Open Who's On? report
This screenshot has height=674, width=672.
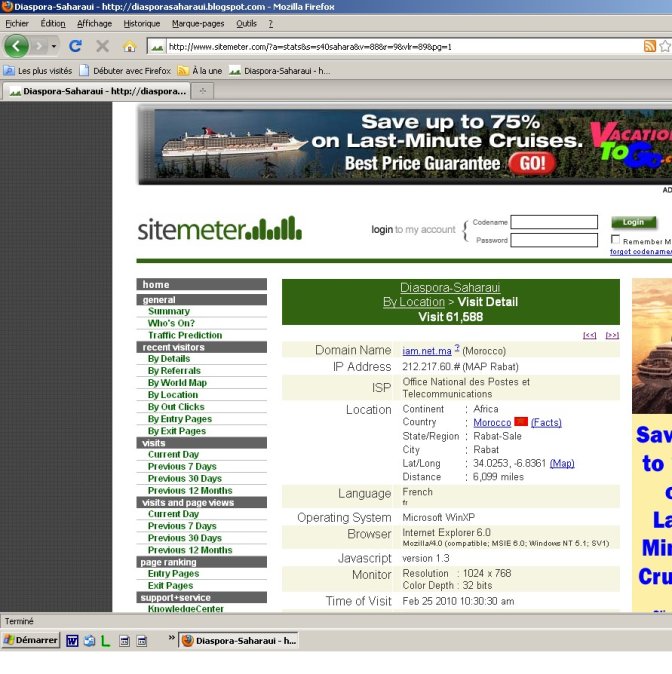click(171, 323)
